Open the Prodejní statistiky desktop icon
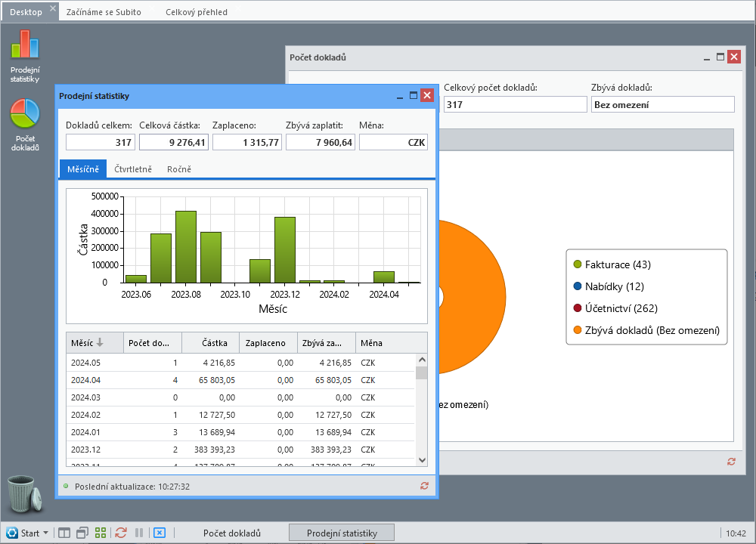 tap(25, 55)
